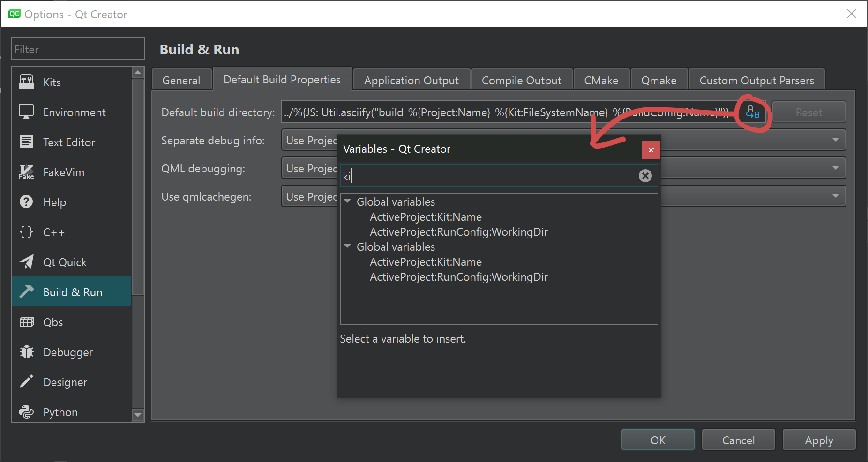The image size is (868, 462).
Task: Click the OK button
Action: coord(658,440)
